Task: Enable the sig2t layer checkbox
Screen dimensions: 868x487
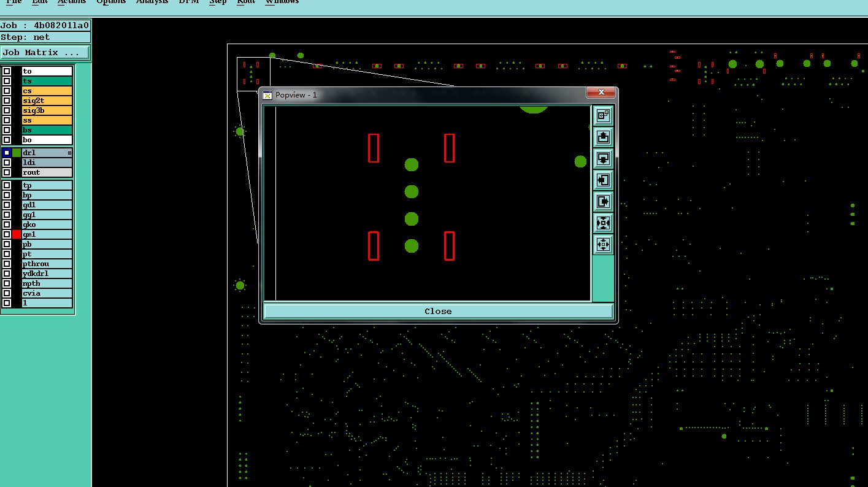Action: coord(7,101)
